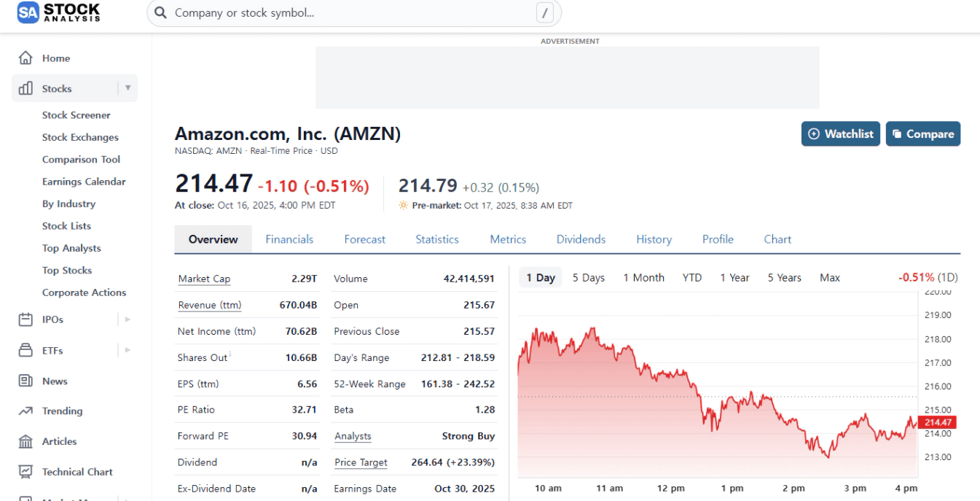Screen dimensions: 980x501
Task: Click the Stocks bar chart icon
Action: coord(26,89)
